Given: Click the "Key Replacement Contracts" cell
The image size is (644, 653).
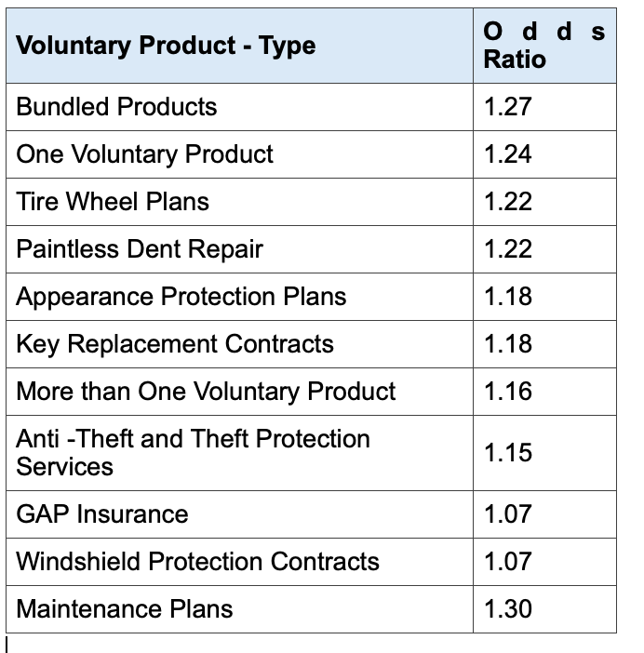Looking at the screenshot, I should (174, 343).
